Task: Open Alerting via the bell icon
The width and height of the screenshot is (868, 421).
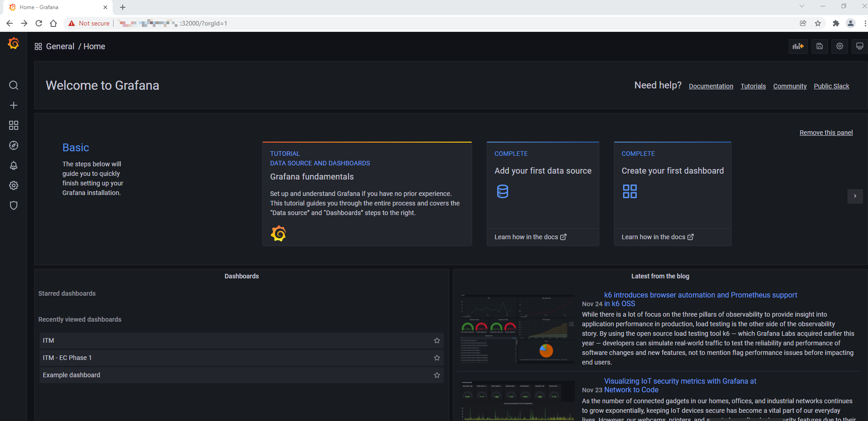Action: coord(14,165)
